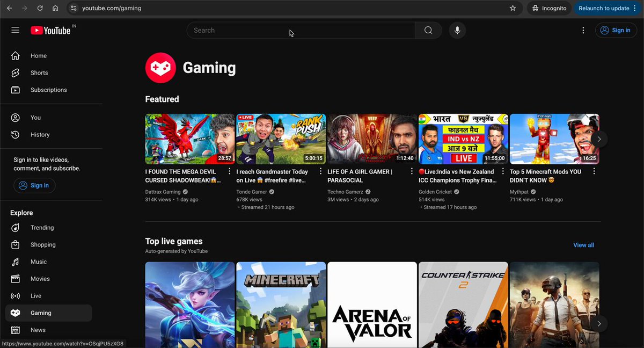Viewport: 644px width, 348px height.
Task: Click title Live:India vs New Zealand
Action: tap(458, 176)
